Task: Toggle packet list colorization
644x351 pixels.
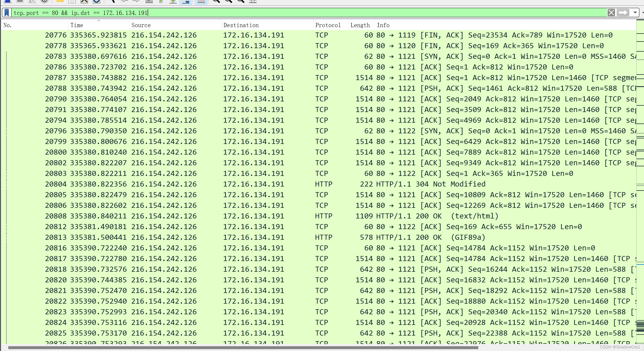Action: pos(201,2)
